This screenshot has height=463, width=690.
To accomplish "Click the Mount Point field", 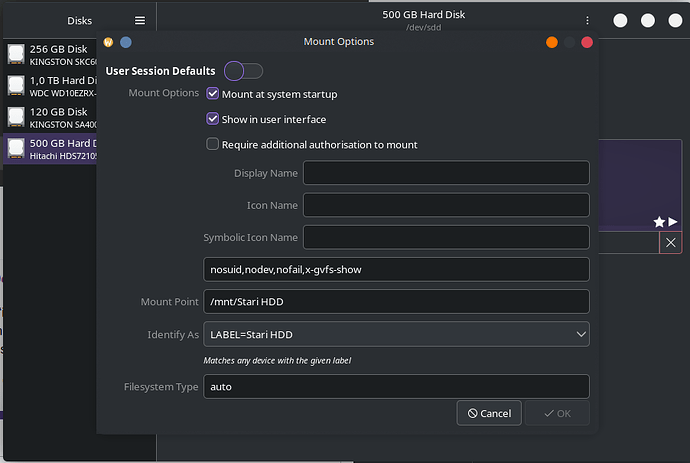I will point(396,302).
